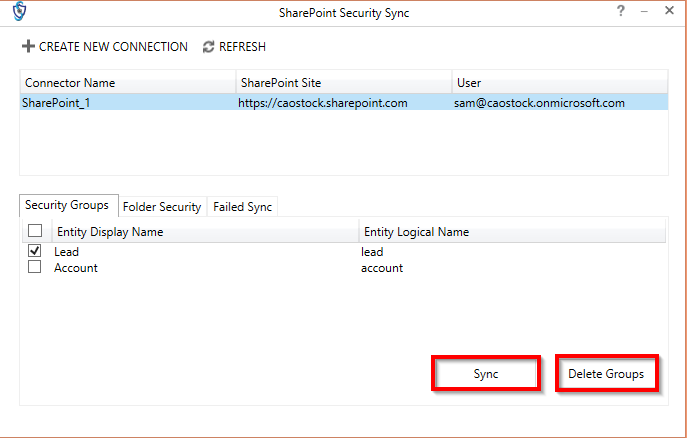Click the Entity Display Name header
This screenshot has width=687, height=438.
[205, 232]
